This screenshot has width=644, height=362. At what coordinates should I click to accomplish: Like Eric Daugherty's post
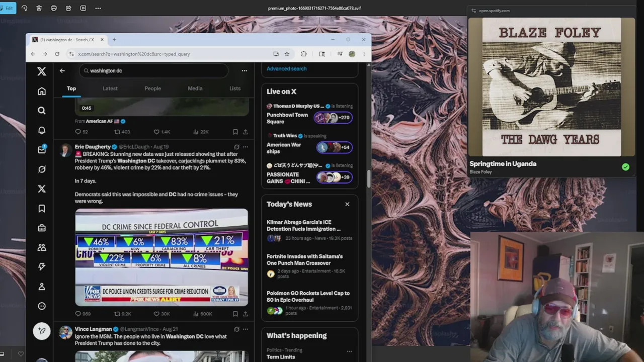(x=162, y=314)
